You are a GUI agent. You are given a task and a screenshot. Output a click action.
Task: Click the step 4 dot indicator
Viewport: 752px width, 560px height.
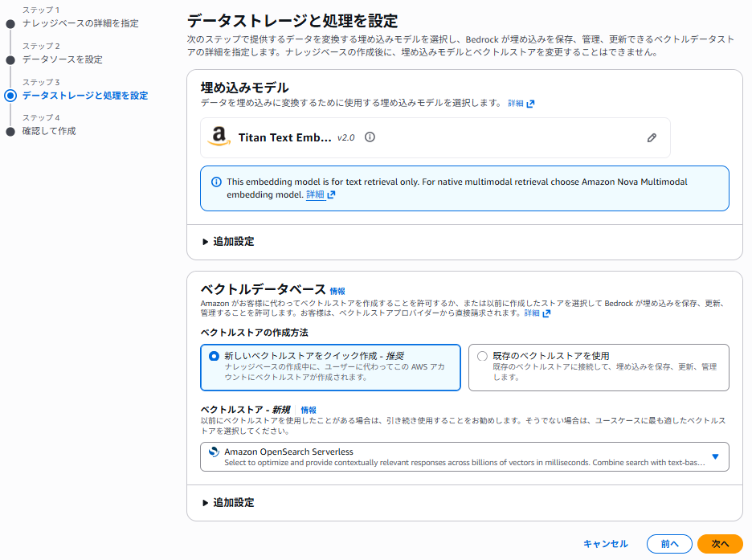pyautogui.click(x=10, y=132)
